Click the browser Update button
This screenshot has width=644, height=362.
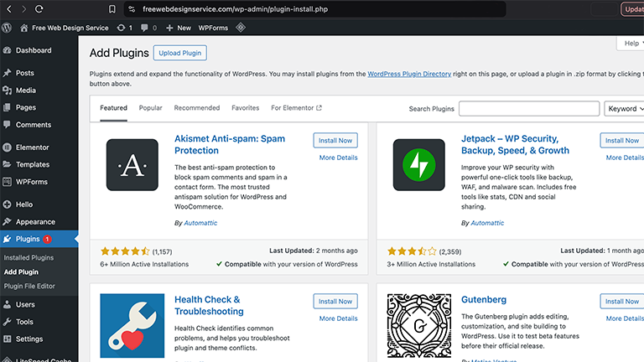point(632,9)
